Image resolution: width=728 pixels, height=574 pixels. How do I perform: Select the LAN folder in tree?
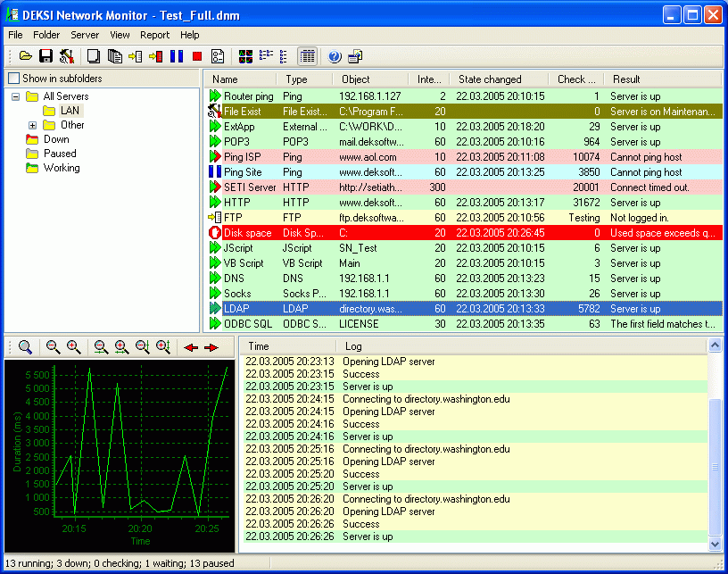pos(70,111)
